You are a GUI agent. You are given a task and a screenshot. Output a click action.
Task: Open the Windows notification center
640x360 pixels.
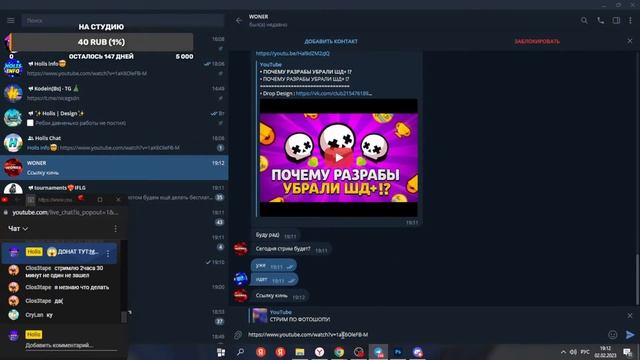tap(628, 352)
